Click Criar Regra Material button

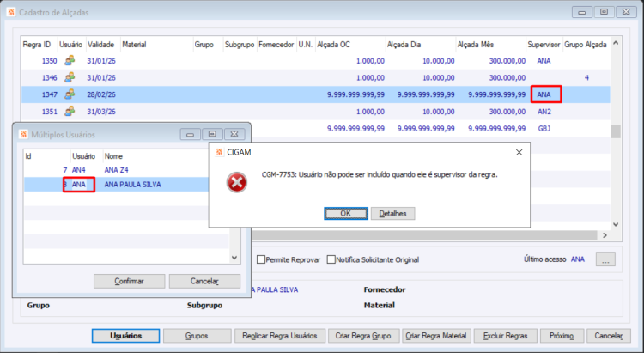436,336
